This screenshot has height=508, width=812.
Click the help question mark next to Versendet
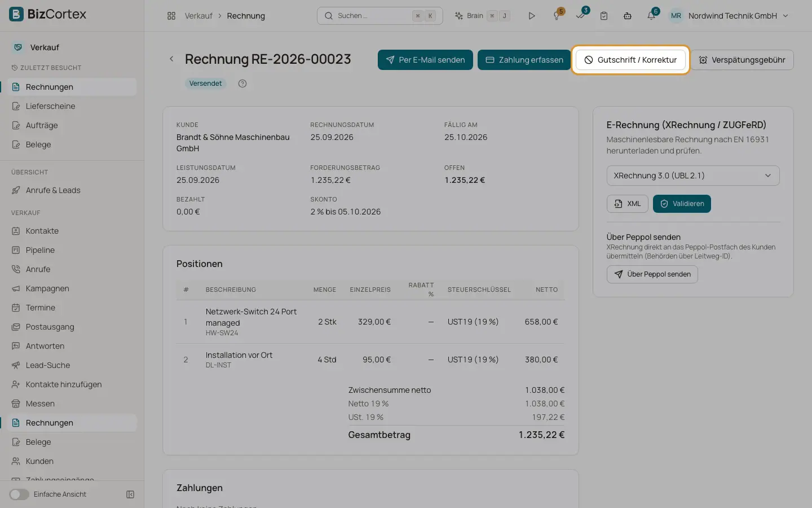[x=242, y=84]
